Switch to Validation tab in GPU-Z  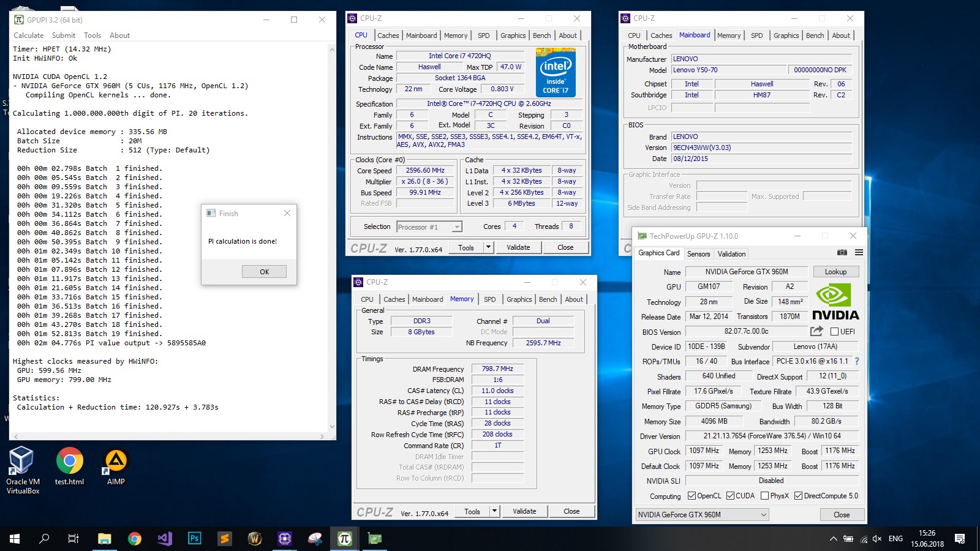tap(731, 254)
